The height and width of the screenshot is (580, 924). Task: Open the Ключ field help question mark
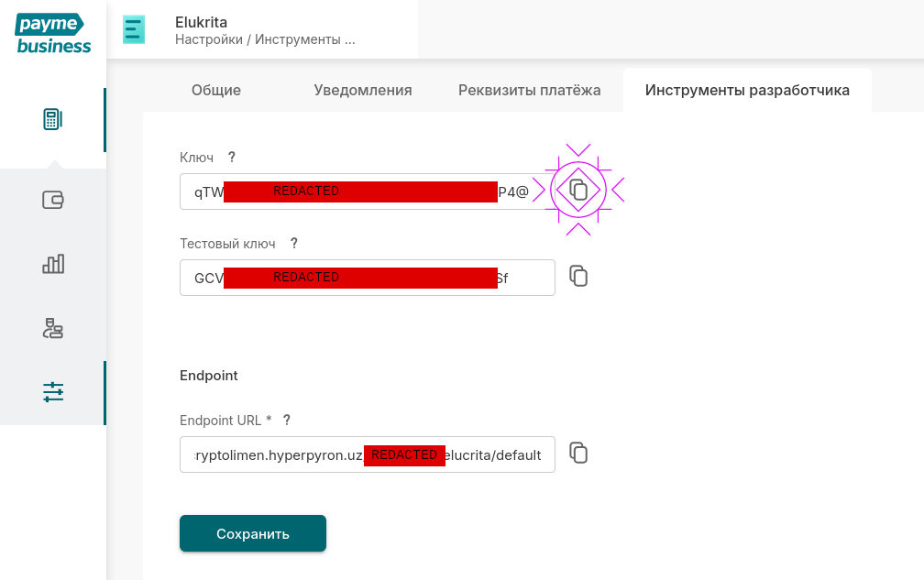[x=231, y=157]
